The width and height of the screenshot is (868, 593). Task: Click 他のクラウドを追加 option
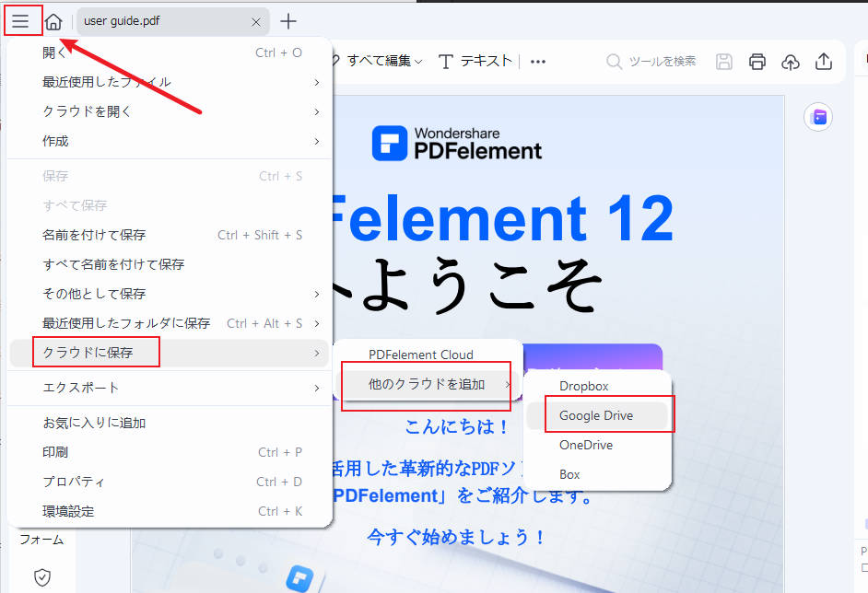coord(426,384)
